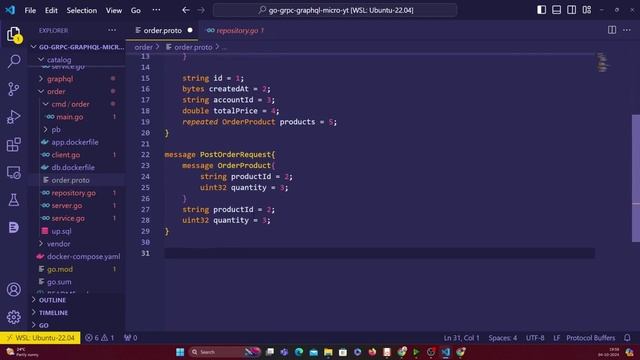Image resolution: width=640 pixels, height=360 pixels.
Task: Switch to the repository.go tab
Action: (236, 30)
